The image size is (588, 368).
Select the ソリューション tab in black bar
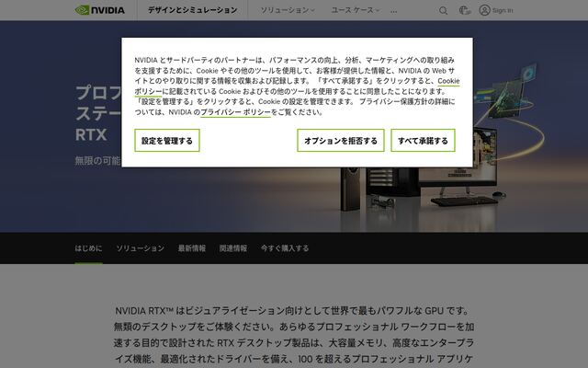pos(141,248)
